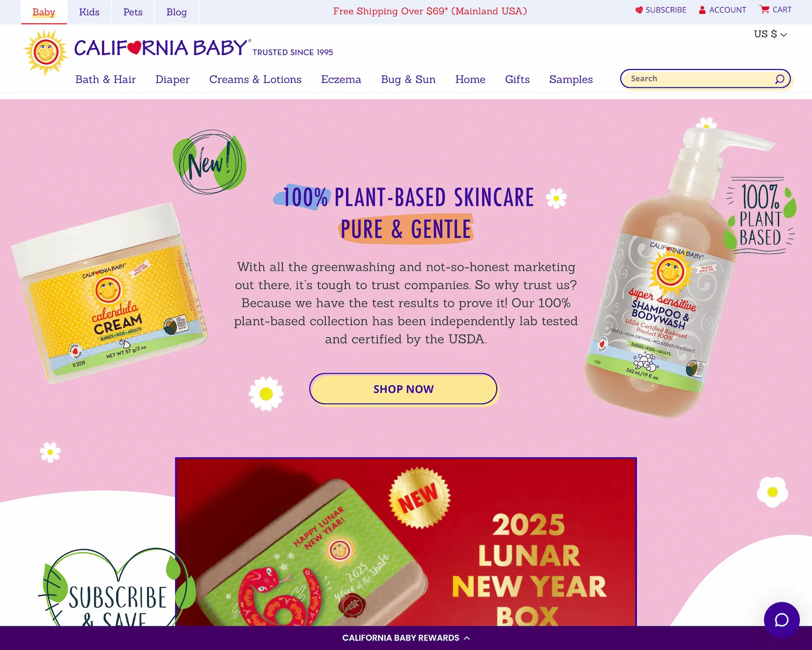Click the subscribe heart icon
Screen dimensions: 812x650
coord(639,10)
